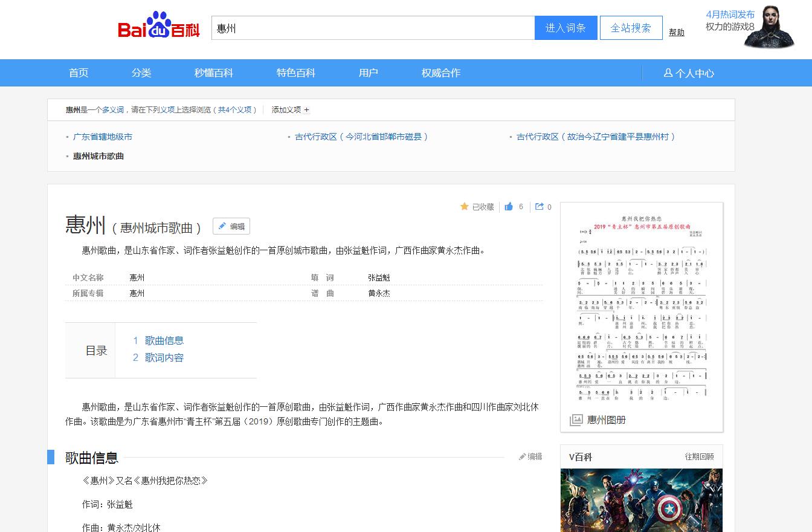Jump to 歌词内容 in table of contents
This screenshot has width=812, height=532.
click(164, 357)
